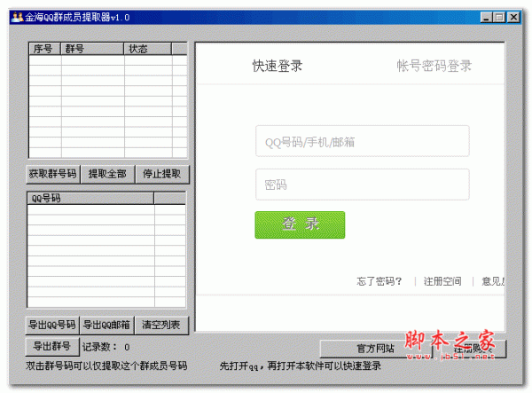This screenshot has width=532, height=393.
Task: Click the 记录数 count label
Action: (106, 347)
